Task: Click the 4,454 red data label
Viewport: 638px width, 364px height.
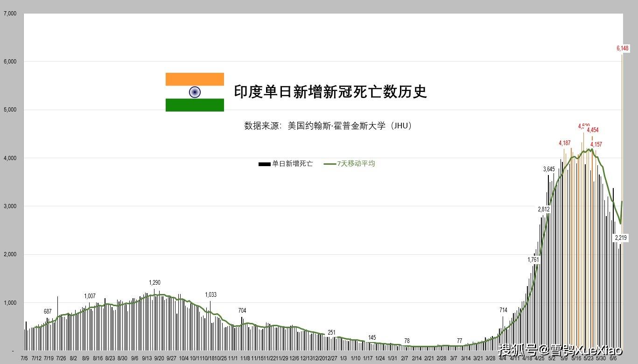Action: click(x=593, y=130)
